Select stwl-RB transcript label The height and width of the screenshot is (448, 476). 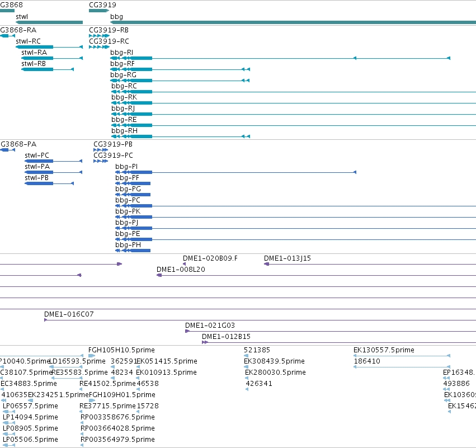click(34, 64)
